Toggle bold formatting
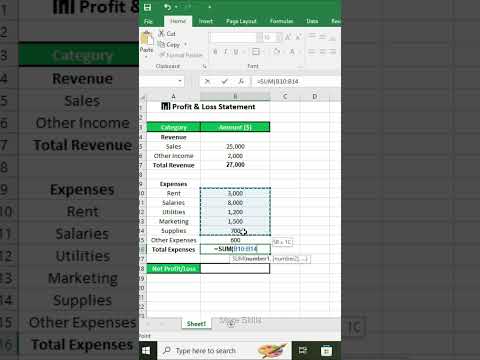480x360 pixels. tap(215, 52)
